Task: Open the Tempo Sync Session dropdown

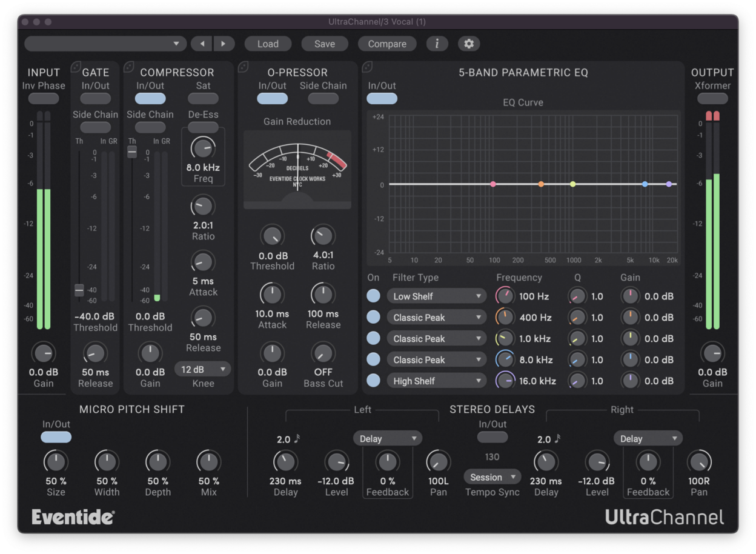Action: (x=492, y=477)
